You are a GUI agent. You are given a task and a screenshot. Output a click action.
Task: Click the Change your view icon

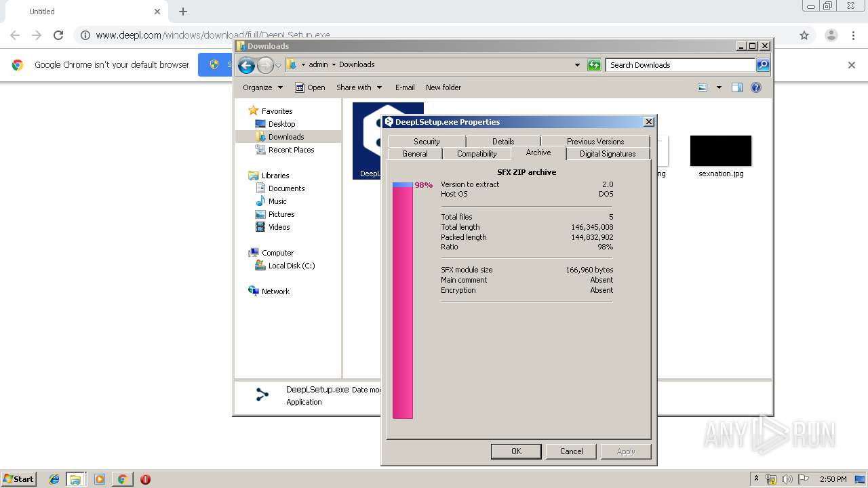[703, 87]
